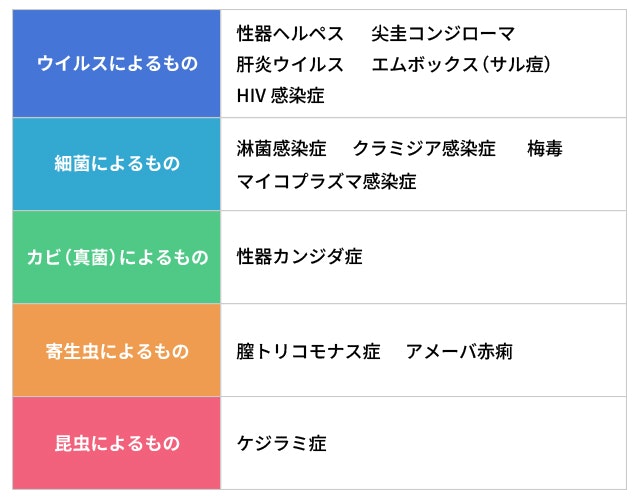Viewport: 640px width, 500px height.
Task: Click the green colored category cell
Action: click(x=116, y=257)
